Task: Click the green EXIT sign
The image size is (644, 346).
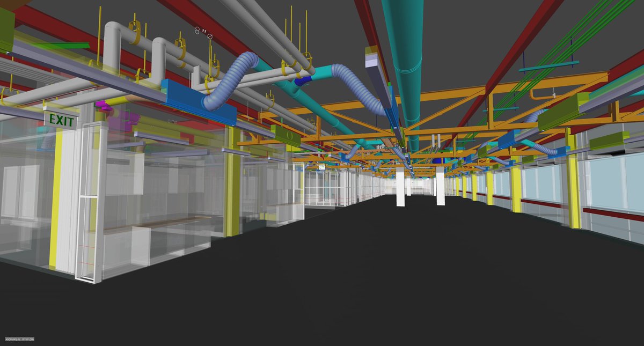Action: [61, 120]
